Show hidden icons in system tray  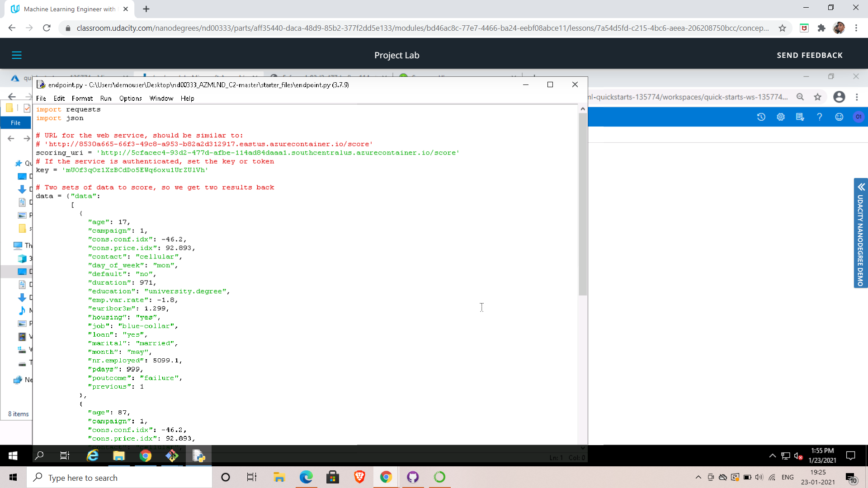(x=698, y=477)
